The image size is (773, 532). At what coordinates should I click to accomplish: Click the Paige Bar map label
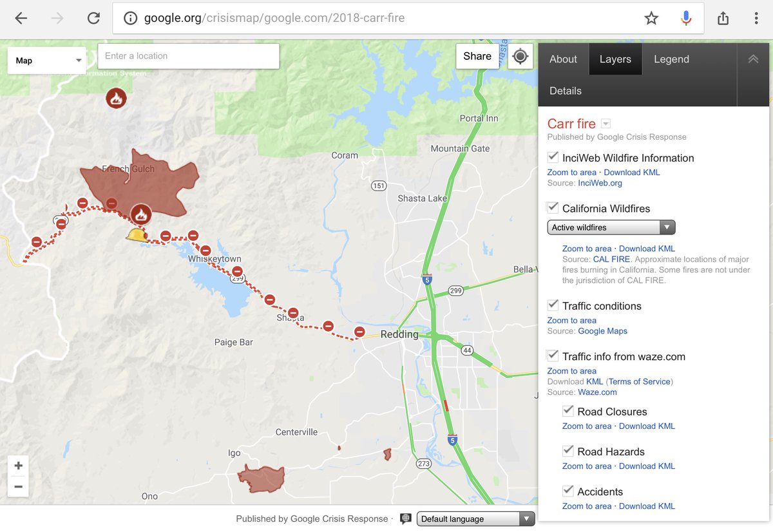point(234,342)
